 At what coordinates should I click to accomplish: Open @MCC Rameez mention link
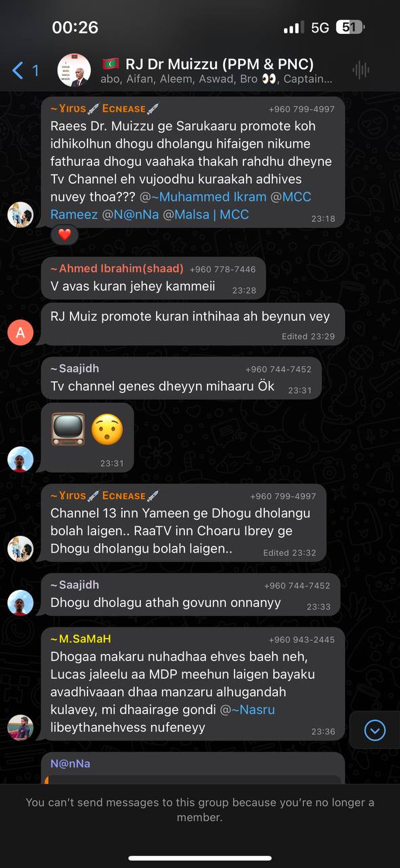tap(181, 205)
